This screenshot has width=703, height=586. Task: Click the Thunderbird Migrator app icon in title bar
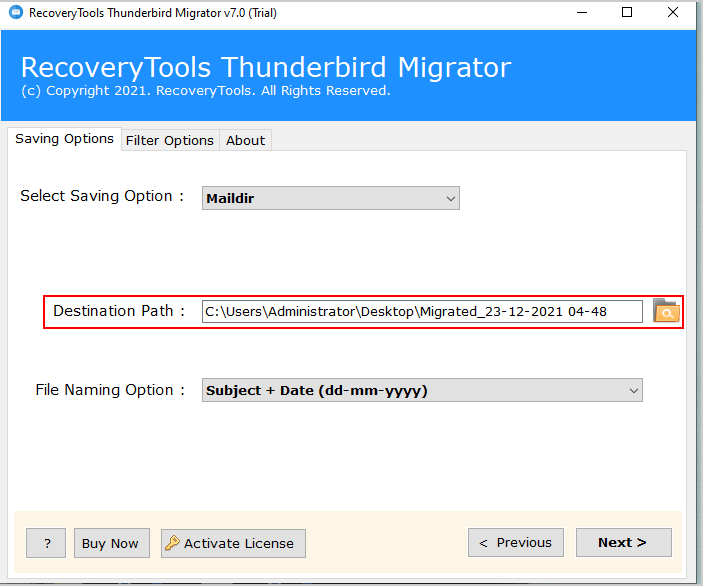click(16, 12)
